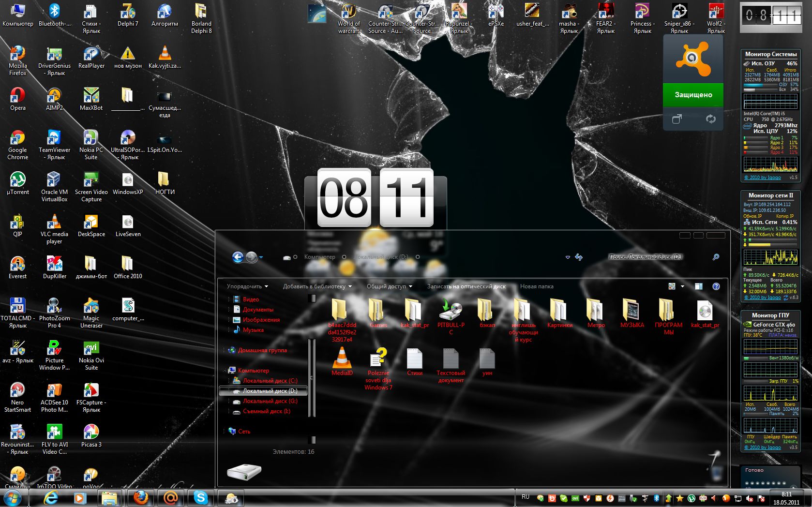Open the VLC media player desktop shortcut
The width and height of the screenshot is (812, 507).
click(54, 223)
